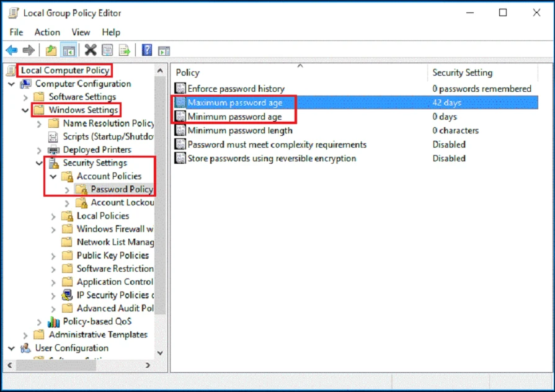This screenshot has height=392, width=555.
Task: Open Properties via the toolbar icon
Action: click(x=107, y=50)
